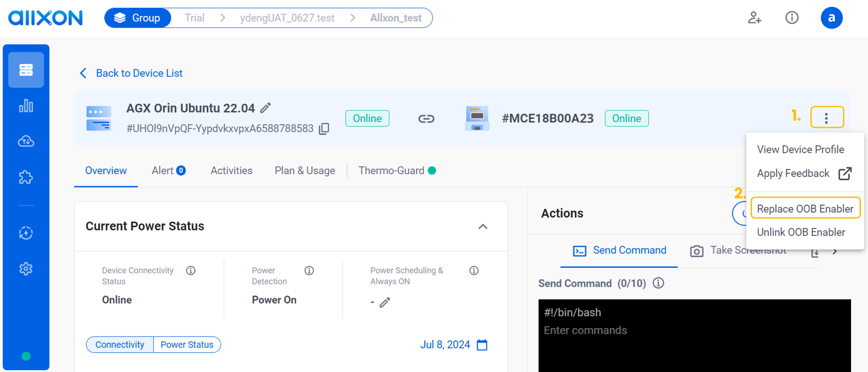This screenshot has width=868, height=372.
Task: Open the analytics bar chart sidebar icon
Action: point(26,106)
